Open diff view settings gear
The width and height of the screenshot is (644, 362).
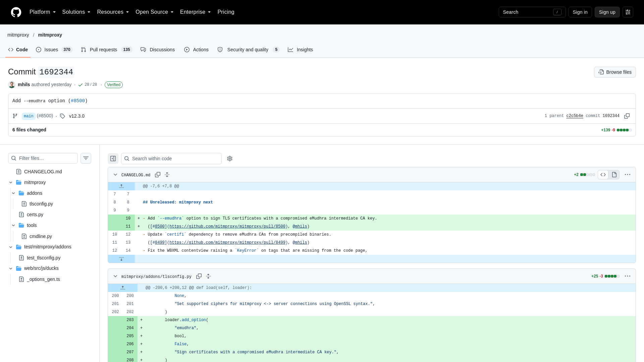coord(230,159)
